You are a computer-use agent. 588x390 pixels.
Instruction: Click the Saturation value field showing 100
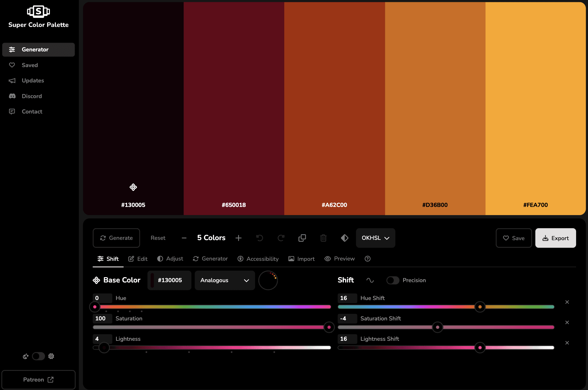click(x=102, y=319)
